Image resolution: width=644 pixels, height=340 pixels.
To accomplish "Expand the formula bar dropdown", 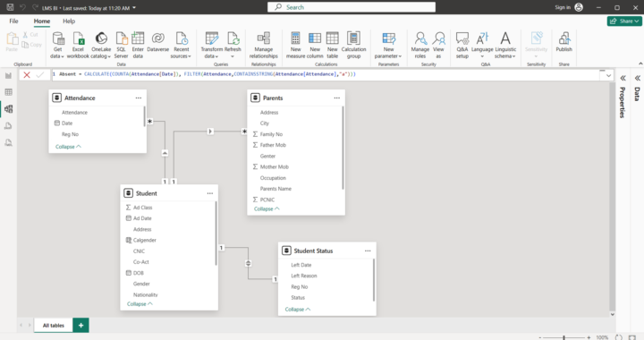I will (x=608, y=75).
